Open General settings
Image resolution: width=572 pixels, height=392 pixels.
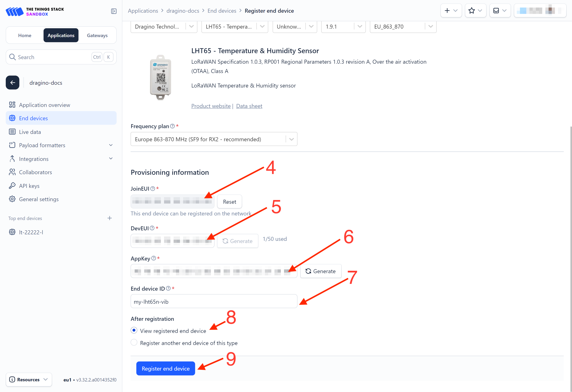(61, 199)
